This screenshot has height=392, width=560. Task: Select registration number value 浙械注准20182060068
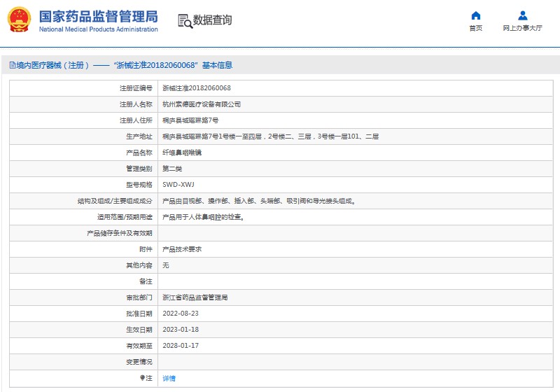click(197, 88)
